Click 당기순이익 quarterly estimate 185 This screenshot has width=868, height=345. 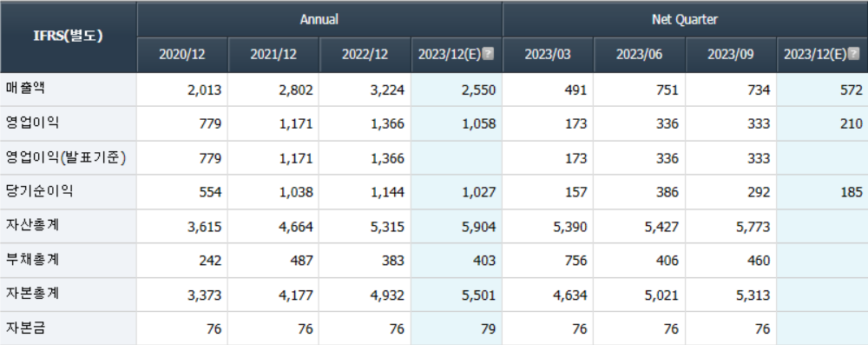(852, 192)
